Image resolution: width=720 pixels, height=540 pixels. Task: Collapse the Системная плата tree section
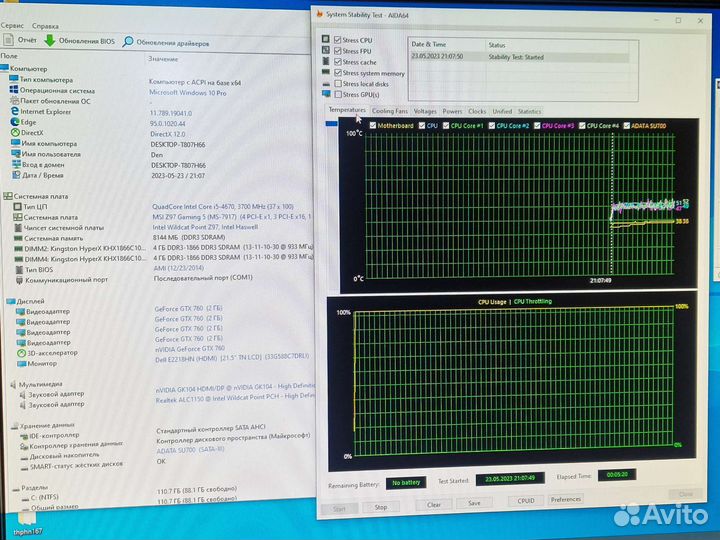coord(8,196)
